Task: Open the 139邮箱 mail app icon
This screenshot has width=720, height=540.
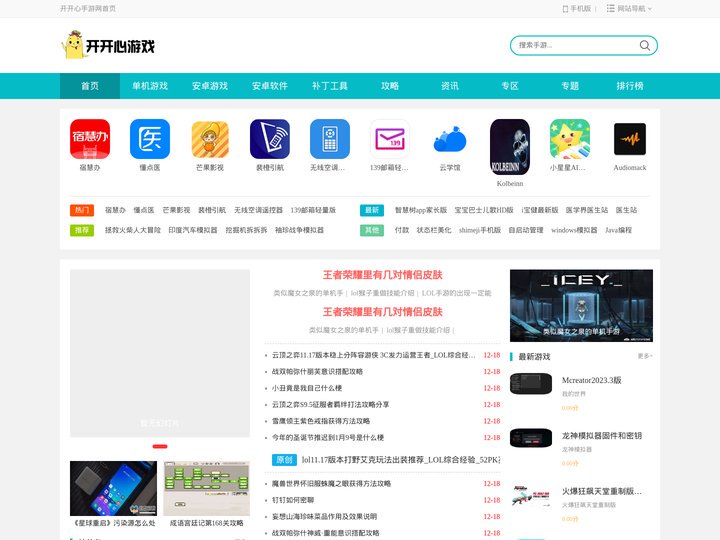Action: point(390,139)
